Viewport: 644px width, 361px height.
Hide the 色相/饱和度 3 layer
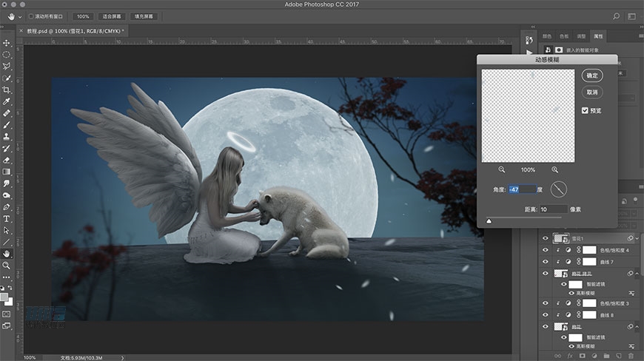click(x=546, y=303)
